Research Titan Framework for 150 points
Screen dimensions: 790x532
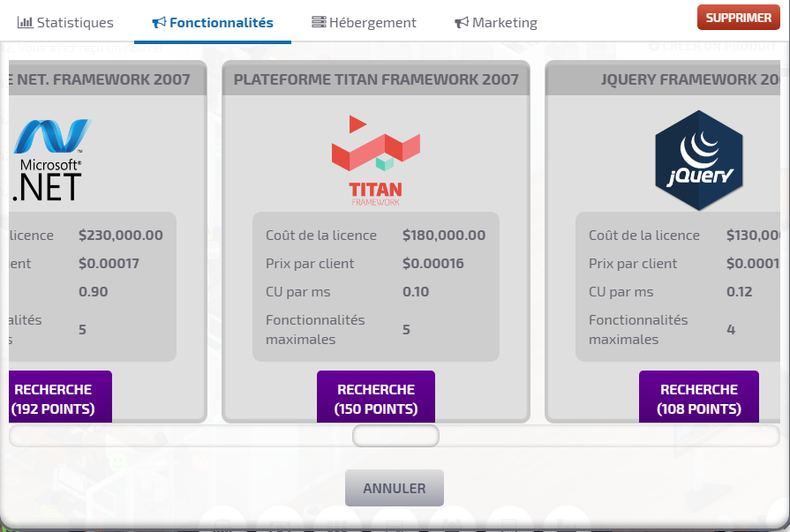click(x=375, y=399)
